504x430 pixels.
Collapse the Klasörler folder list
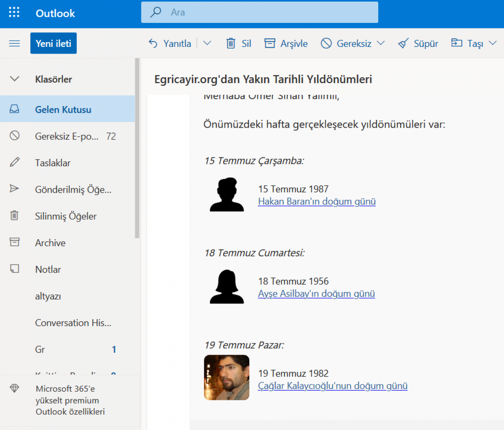[x=15, y=79]
